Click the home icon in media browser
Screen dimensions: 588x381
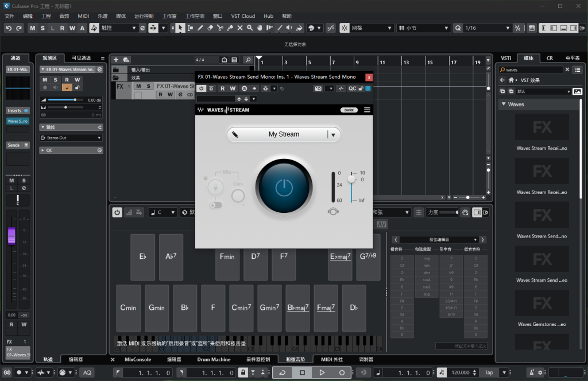(511, 80)
